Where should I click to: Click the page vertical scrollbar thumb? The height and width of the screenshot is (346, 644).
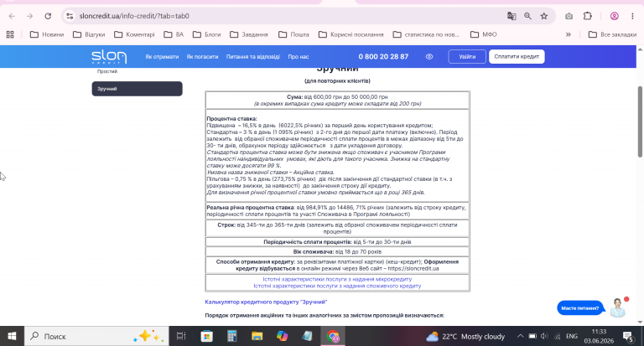pos(640,121)
